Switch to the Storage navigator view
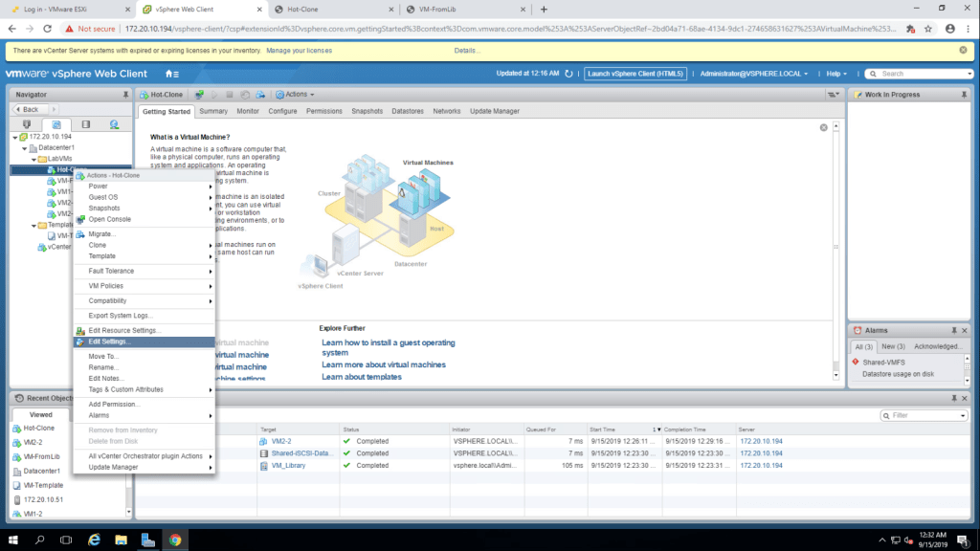This screenshot has width=980, height=551. [x=85, y=124]
